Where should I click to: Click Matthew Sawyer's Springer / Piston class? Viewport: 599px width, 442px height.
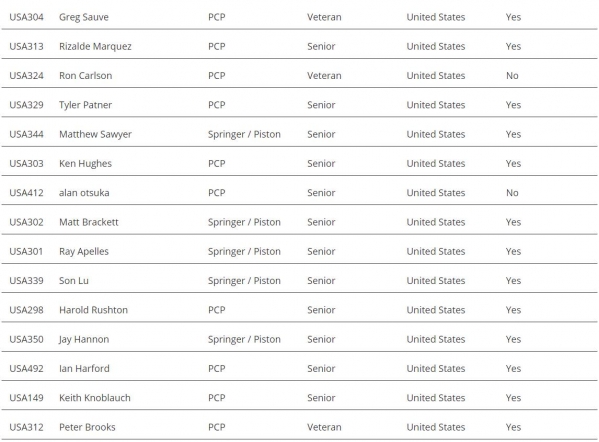pyautogui.click(x=244, y=134)
